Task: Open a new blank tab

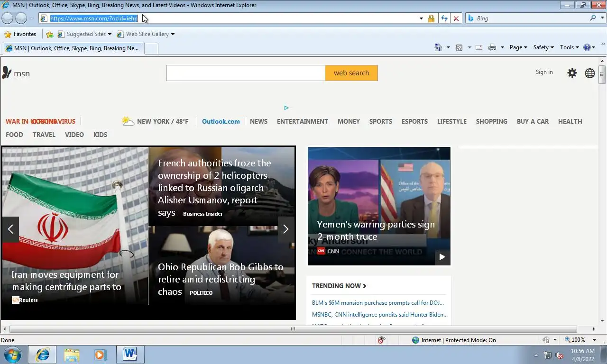Action: 151,48
